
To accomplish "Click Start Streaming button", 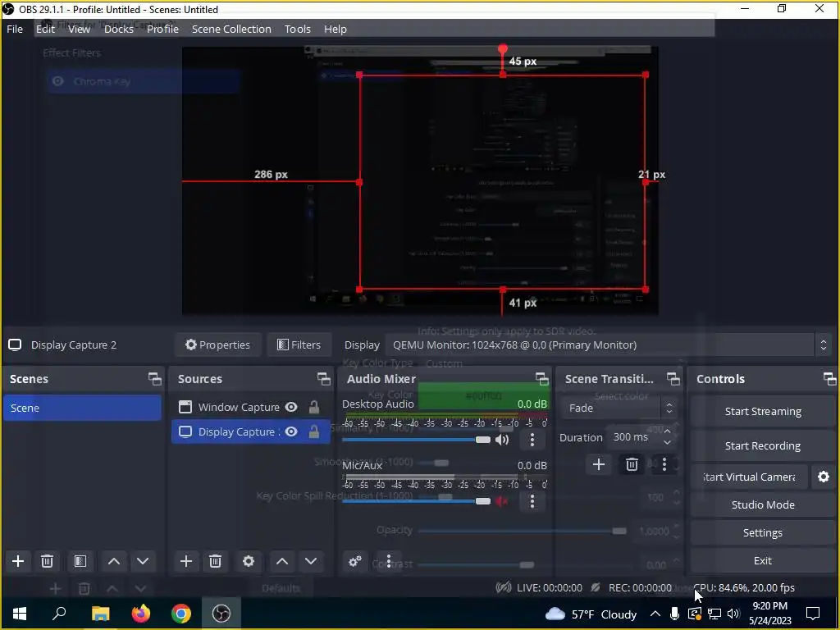I will (763, 412).
